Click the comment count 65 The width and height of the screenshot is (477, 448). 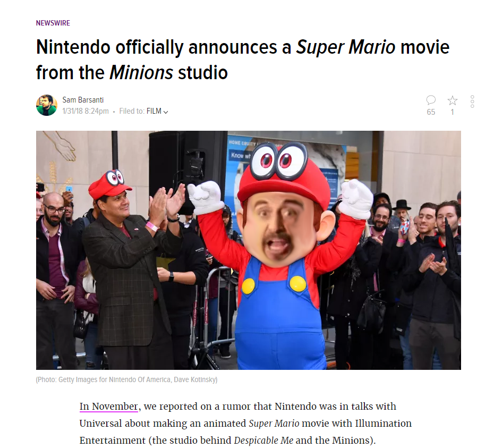(x=431, y=112)
